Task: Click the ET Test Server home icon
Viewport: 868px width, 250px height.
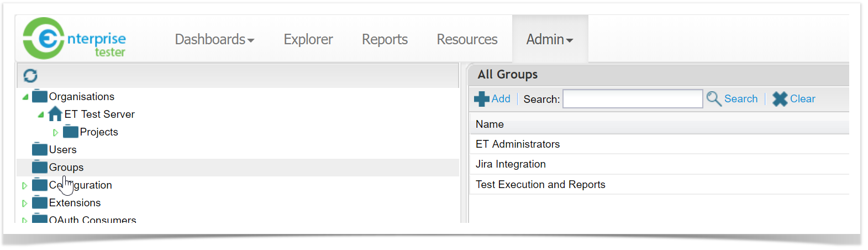Action: 55,114
